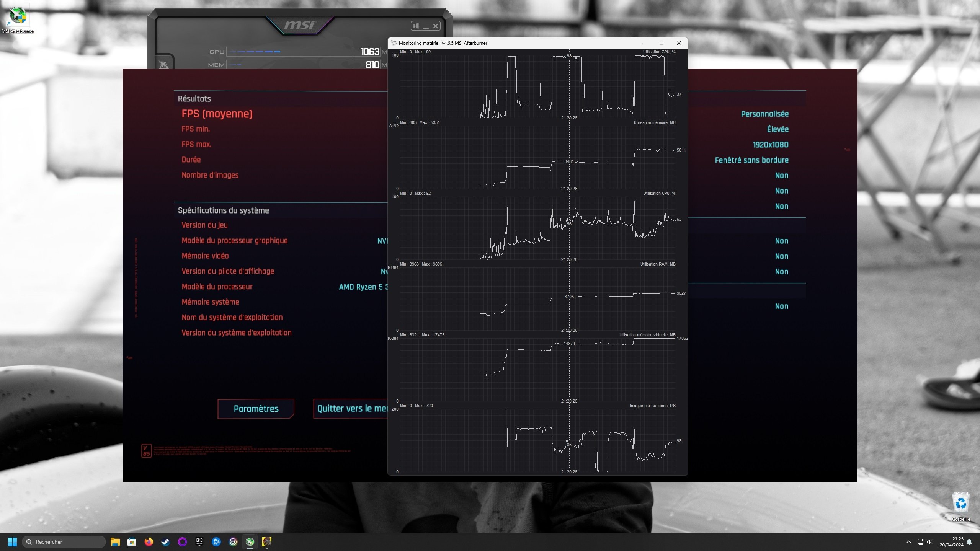
Task: Click the Afterburner jet icon on left tab
Action: [164, 64]
